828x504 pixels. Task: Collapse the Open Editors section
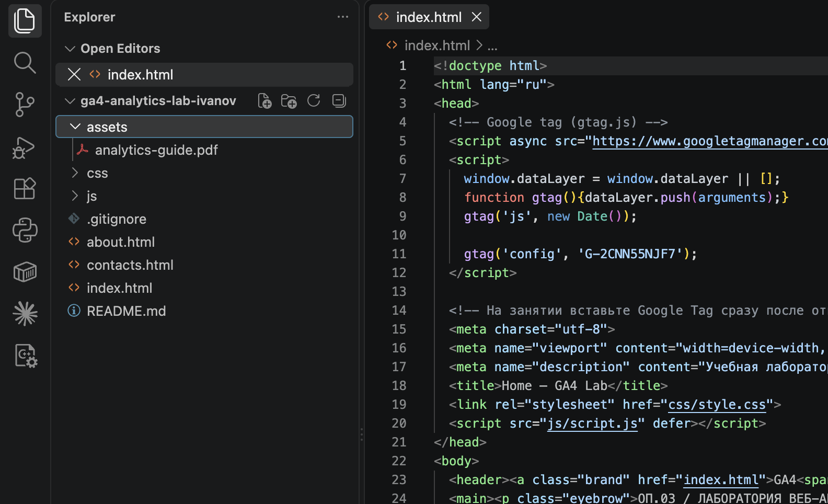click(70, 49)
